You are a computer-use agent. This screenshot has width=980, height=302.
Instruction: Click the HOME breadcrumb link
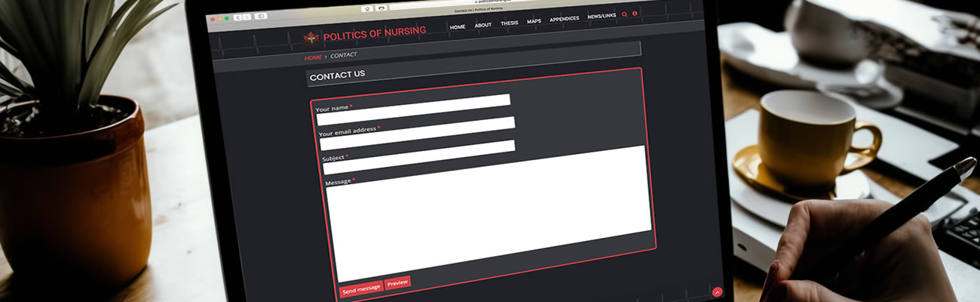[313, 57]
